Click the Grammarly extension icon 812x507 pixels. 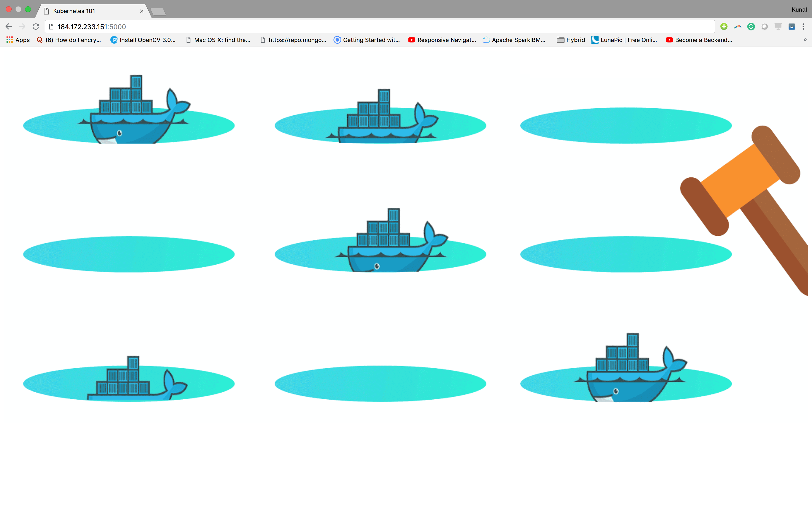751,27
